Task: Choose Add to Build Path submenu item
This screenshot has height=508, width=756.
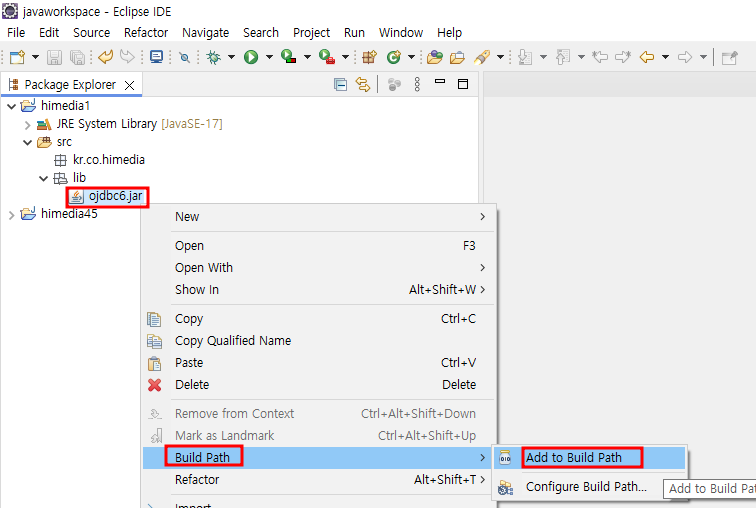Action: 589,457
